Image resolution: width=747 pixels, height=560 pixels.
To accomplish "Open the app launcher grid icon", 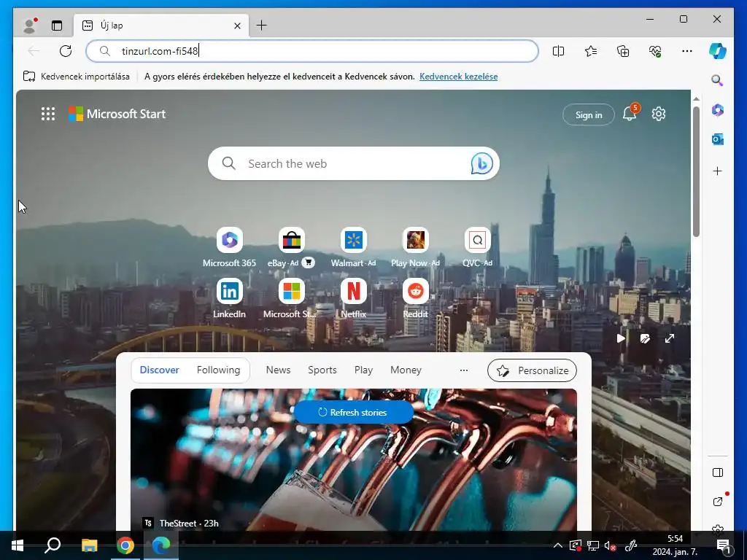I will [48, 114].
